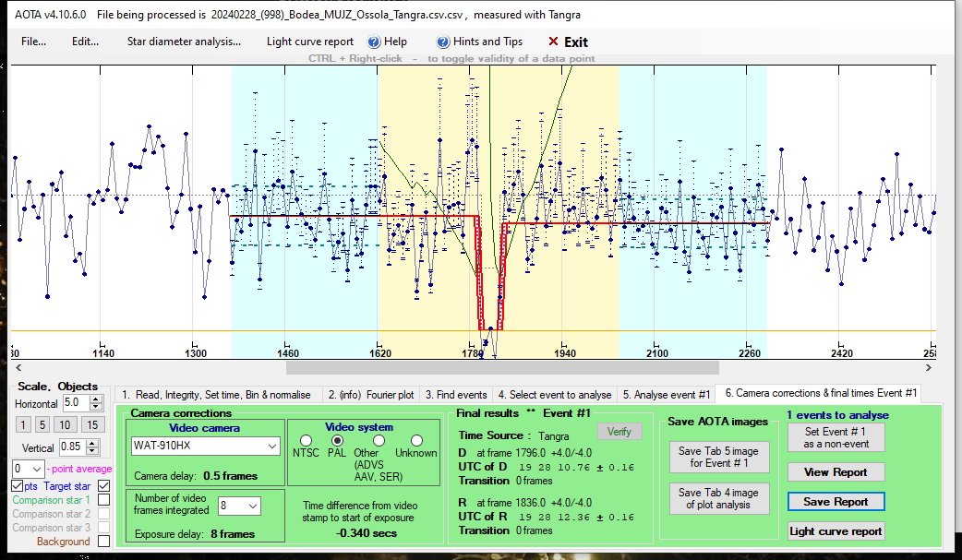Decrease the Vertical scale value
The height and width of the screenshot is (560, 962).
(92, 451)
